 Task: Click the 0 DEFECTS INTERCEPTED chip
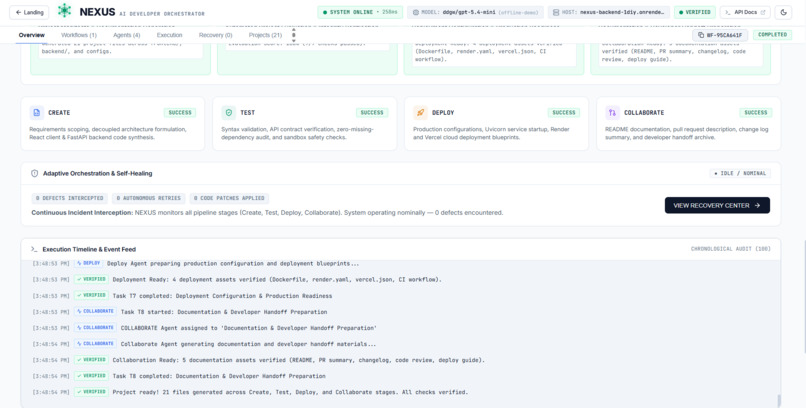pyautogui.click(x=69, y=198)
